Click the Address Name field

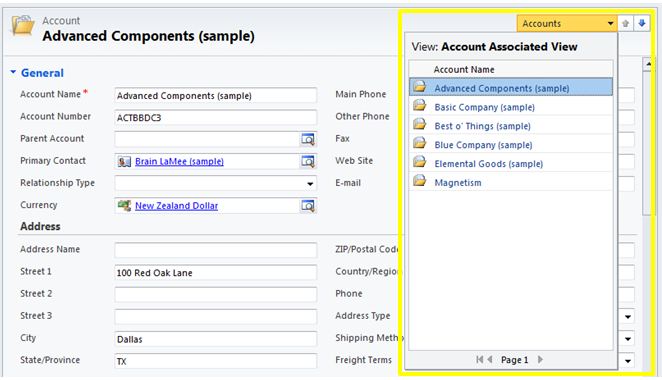(215, 250)
